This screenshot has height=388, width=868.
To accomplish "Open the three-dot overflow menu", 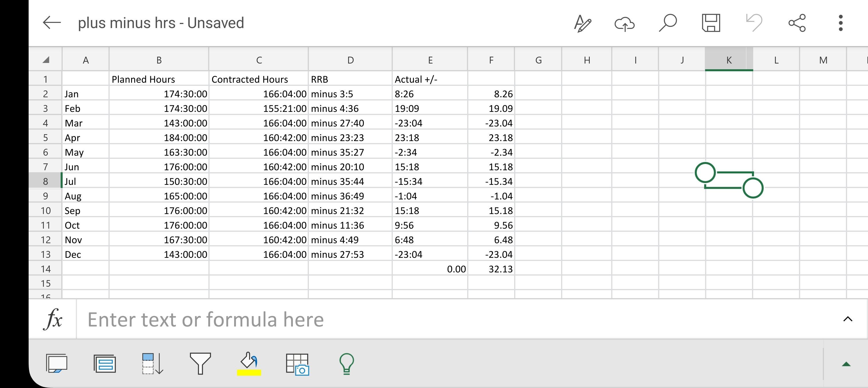I will pyautogui.click(x=840, y=23).
